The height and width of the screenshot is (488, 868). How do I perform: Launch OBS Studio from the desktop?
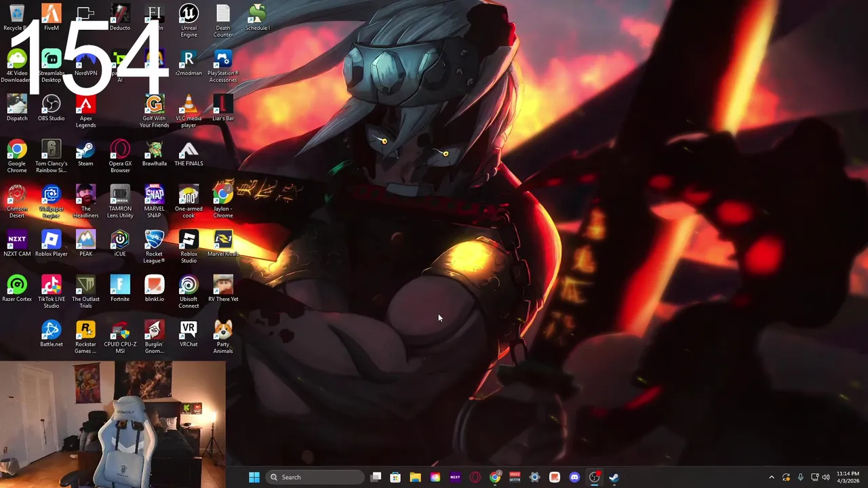(51, 108)
